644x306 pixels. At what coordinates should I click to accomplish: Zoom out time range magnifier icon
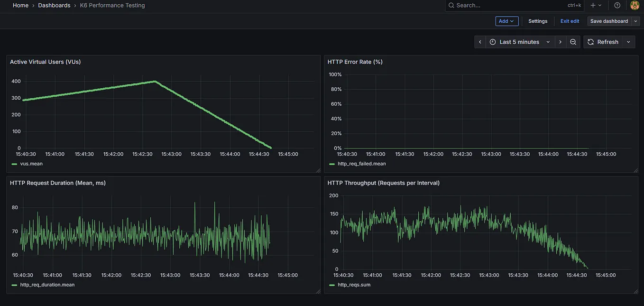pos(573,42)
